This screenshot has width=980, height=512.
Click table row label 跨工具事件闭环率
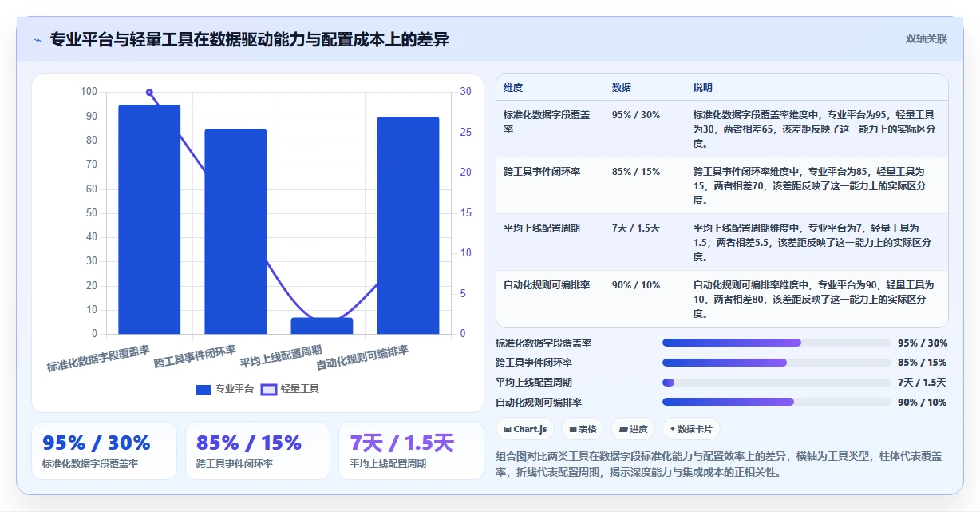pos(542,172)
